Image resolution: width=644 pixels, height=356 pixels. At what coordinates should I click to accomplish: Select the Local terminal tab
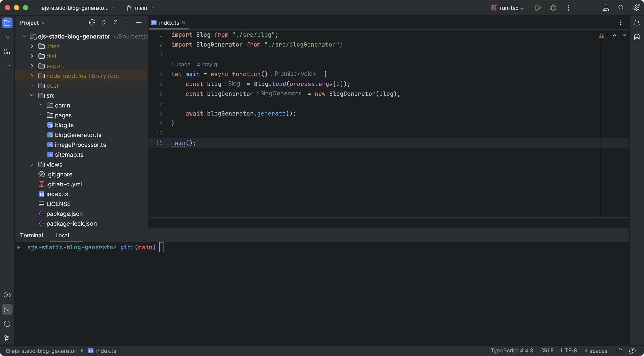click(62, 235)
